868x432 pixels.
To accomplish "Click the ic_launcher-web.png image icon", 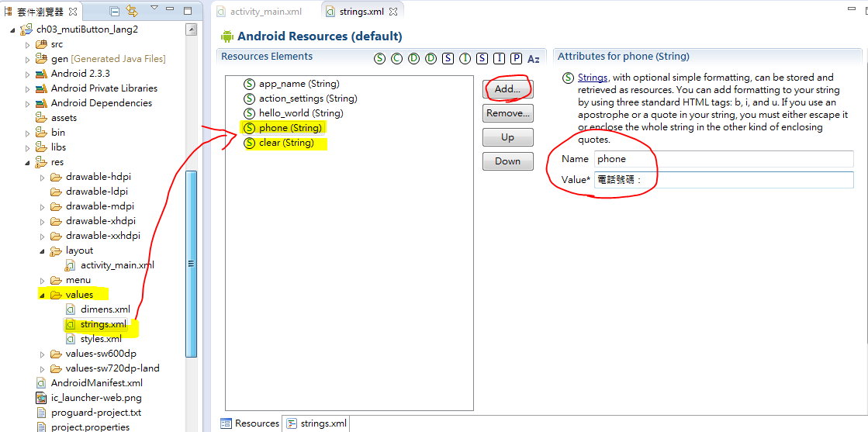I will click(x=40, y=398).
